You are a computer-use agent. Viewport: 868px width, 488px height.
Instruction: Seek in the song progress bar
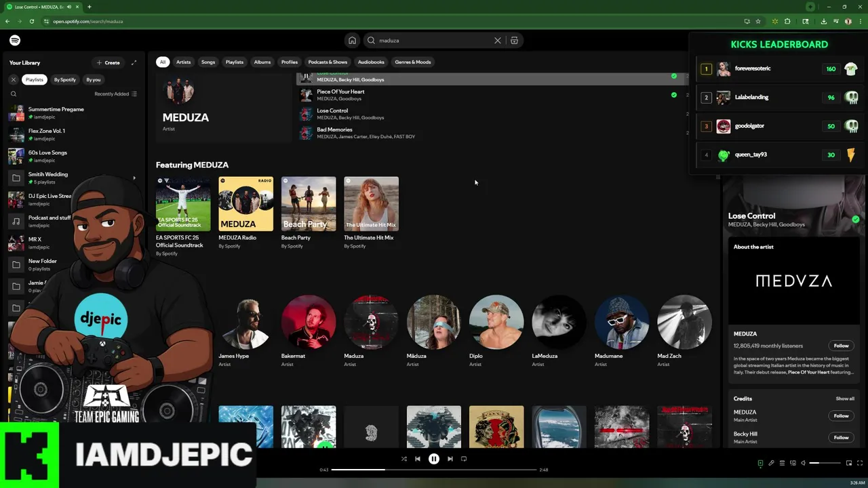click(x=434, y=470)
